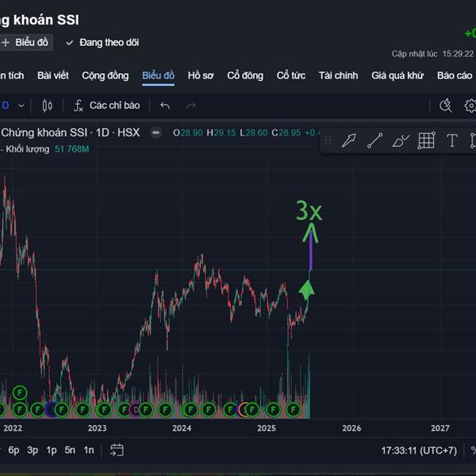This screenshot has height=476, width=476.
Task: Select the text T drawing tool
Action: [452, 141]
